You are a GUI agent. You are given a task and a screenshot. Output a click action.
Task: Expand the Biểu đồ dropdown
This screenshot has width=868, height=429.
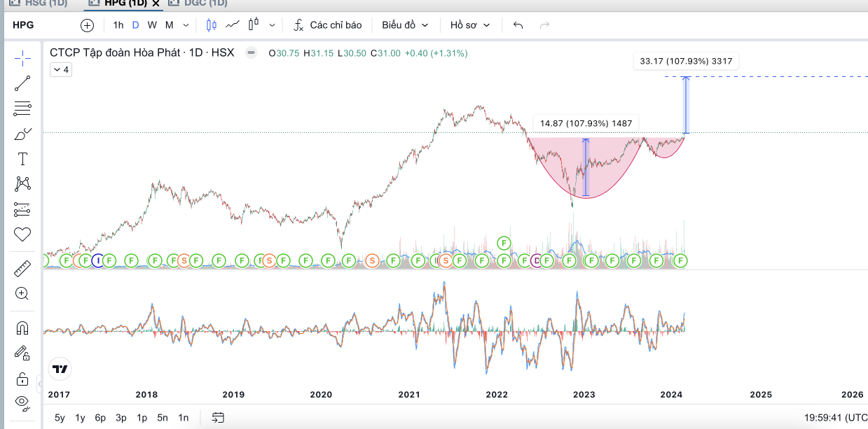click(x=405, y=25)
